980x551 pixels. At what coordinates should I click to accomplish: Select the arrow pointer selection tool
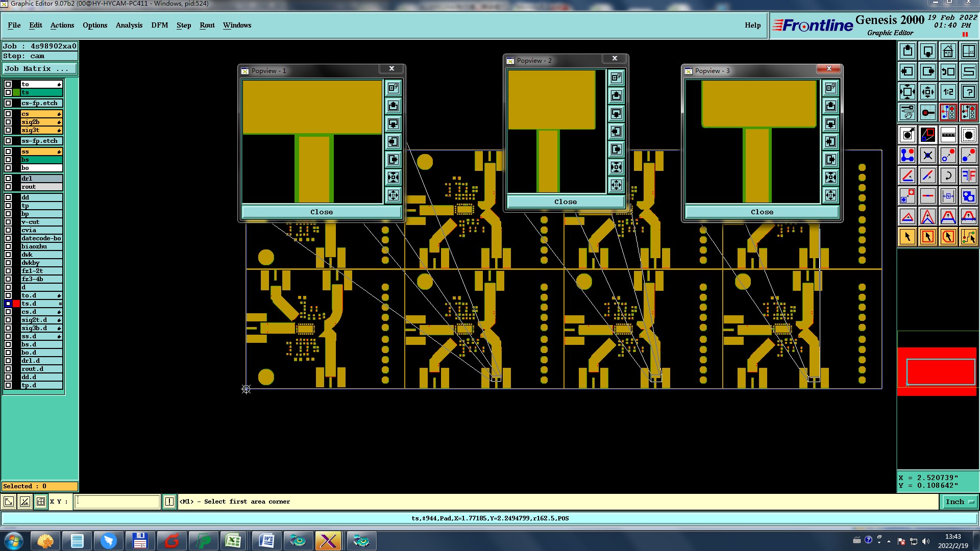click(x=908, y=237)
